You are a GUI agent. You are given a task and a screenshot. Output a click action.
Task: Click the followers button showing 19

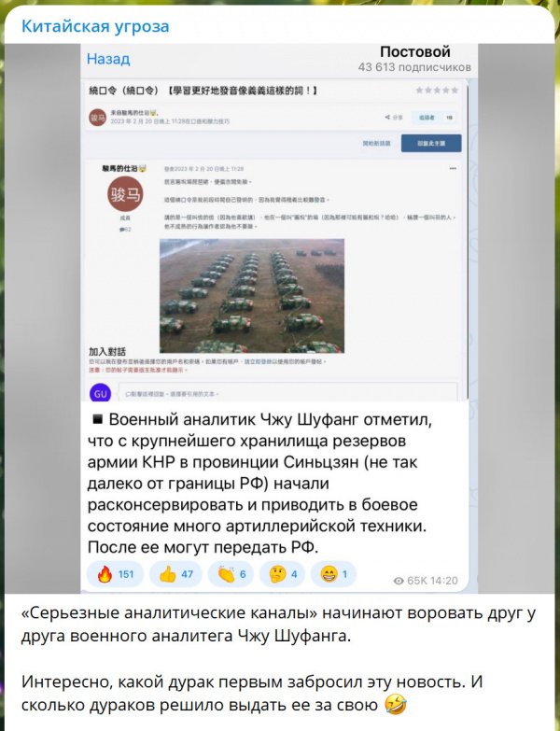434,118
